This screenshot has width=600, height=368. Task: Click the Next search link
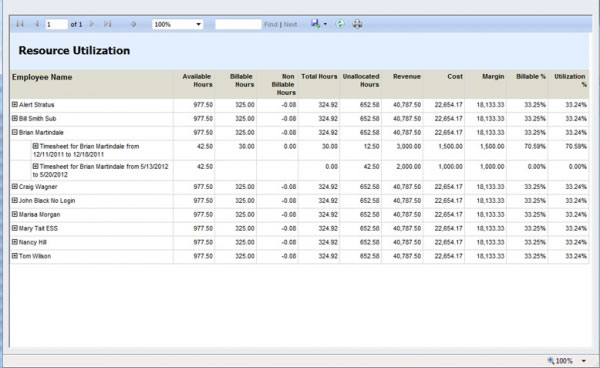[290, 24]
